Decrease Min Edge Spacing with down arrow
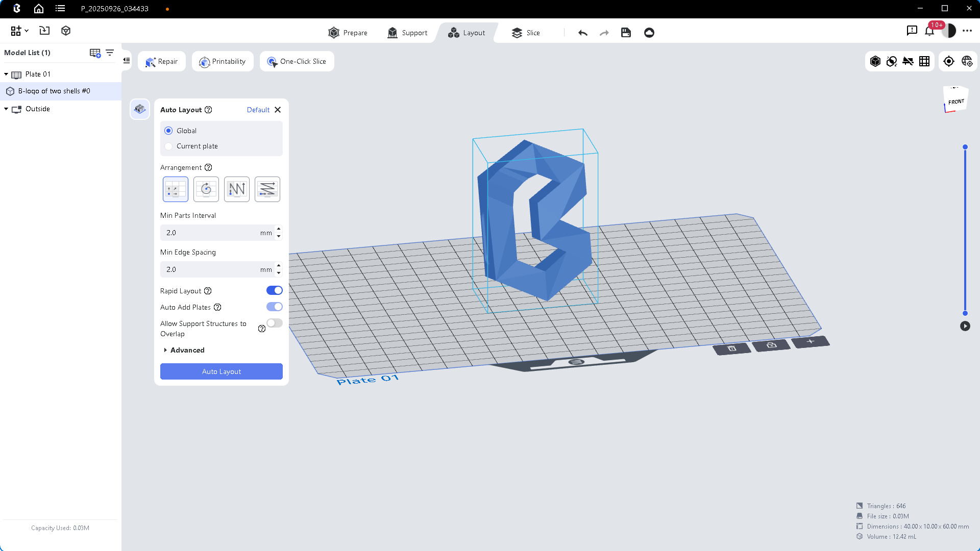The image size is (980, 551). click(x=279, y=273)
